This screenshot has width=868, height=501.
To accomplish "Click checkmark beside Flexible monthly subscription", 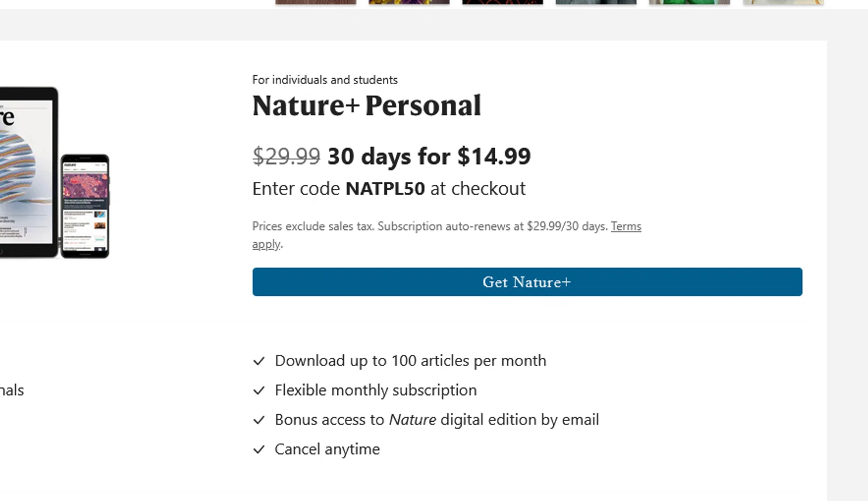I will tap(259, 391).
